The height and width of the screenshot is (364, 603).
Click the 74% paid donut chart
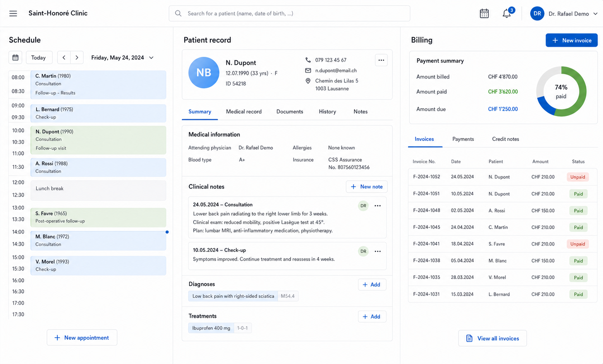click(x=561, y=92)
